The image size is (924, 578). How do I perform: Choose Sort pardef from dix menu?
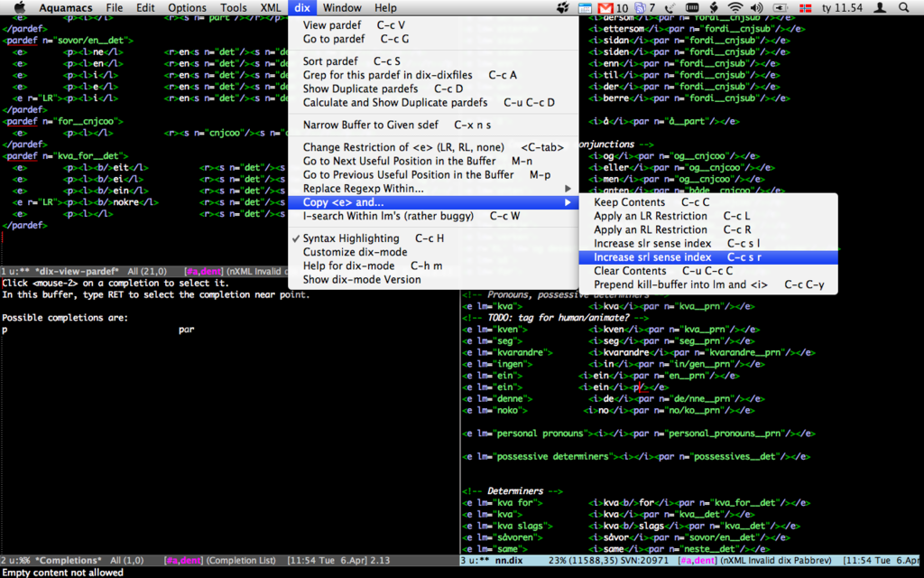coord(330,61)
